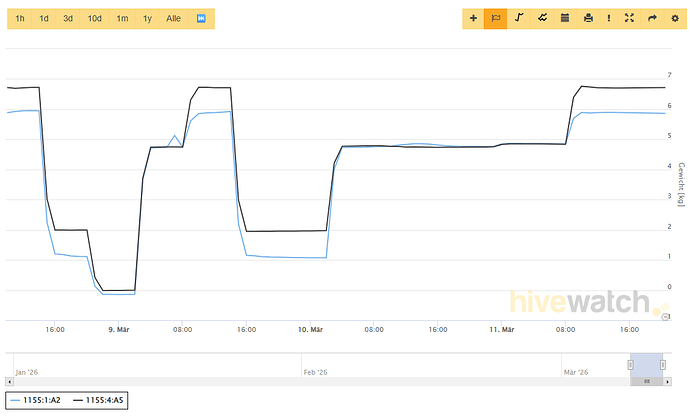
Task: Toggle series 1155:1:A2 in the legend
Action: coord(39,400)
